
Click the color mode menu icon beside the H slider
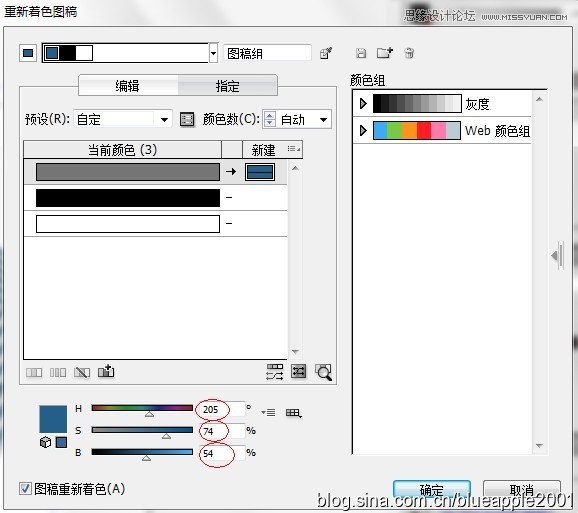(268, 412)
